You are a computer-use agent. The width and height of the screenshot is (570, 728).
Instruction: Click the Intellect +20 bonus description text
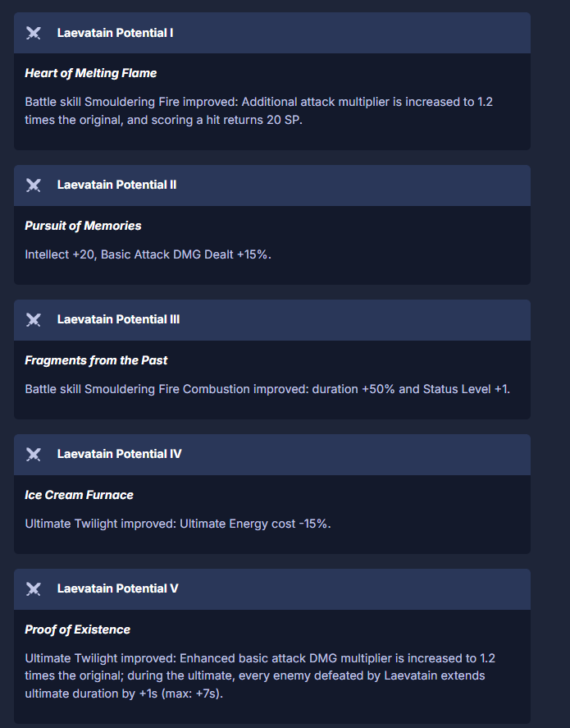click(x=148, y=254)
